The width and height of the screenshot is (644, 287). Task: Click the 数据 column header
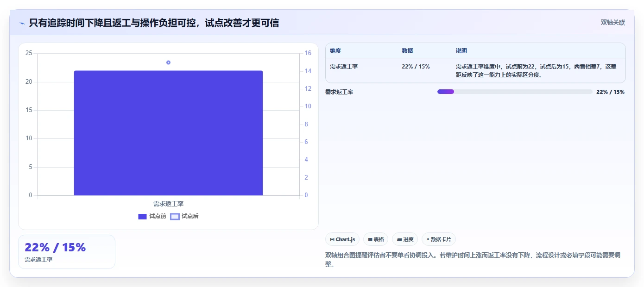[407, 51]
